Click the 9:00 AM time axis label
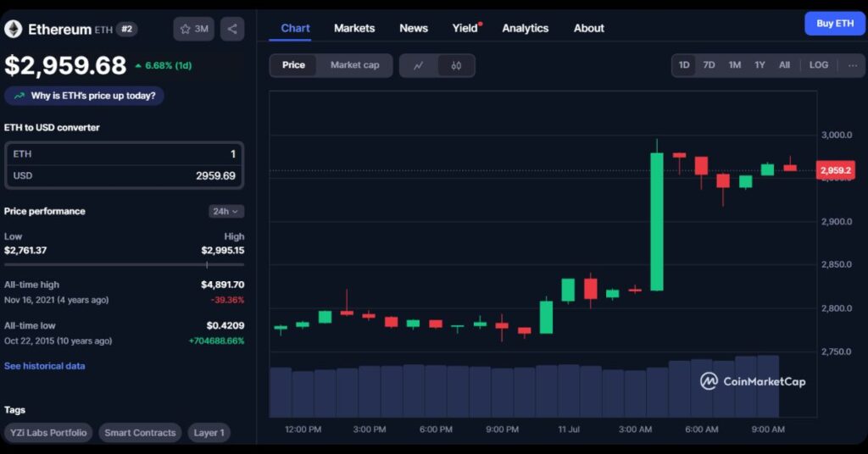 pos(768,429)
